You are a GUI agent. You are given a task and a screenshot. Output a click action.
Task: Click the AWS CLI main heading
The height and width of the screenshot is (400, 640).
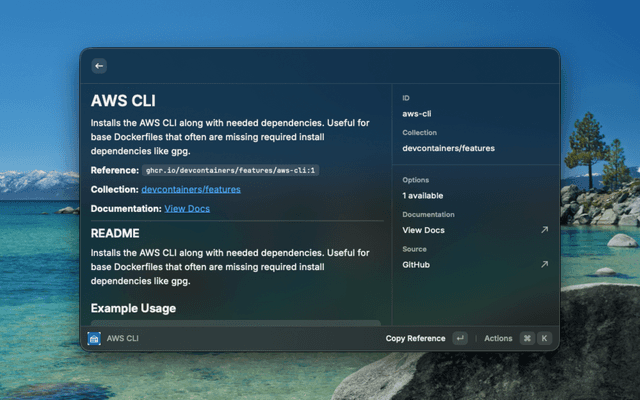tap(123, 101)
